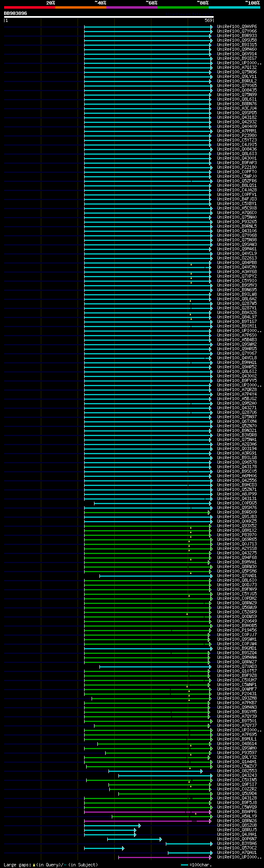
Task: Select hit label UniRef100_B9HAQ1
Action: point(237,363)
